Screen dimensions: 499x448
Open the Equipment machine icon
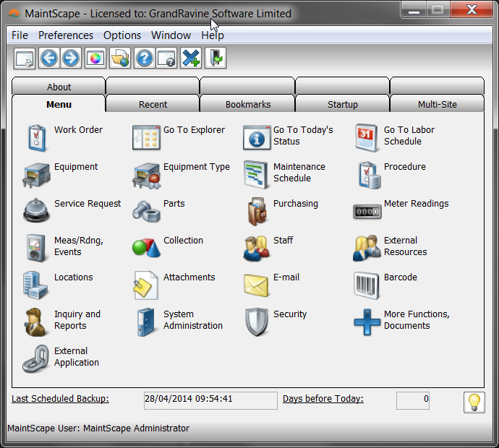click(x=36, y=175)
